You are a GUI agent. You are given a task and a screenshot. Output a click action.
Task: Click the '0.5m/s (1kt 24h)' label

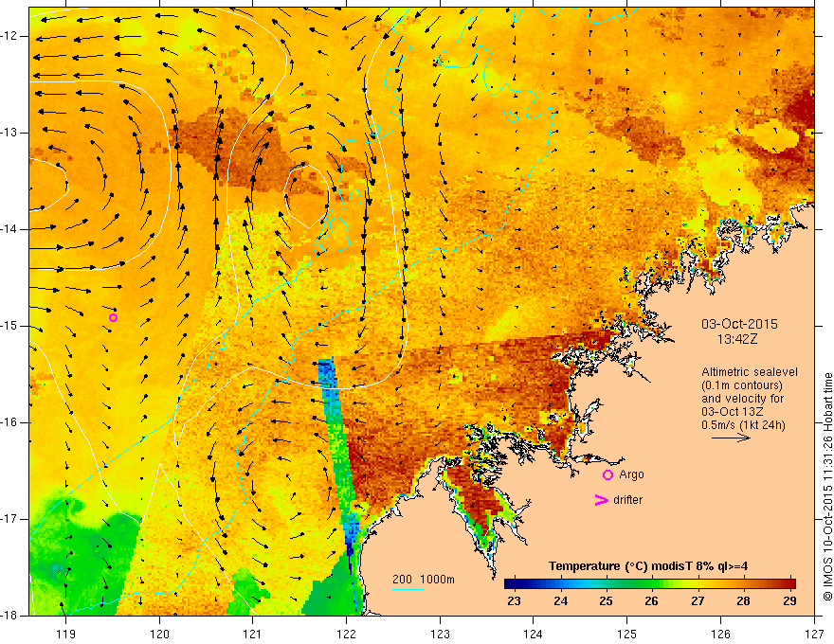pos(743,425)
